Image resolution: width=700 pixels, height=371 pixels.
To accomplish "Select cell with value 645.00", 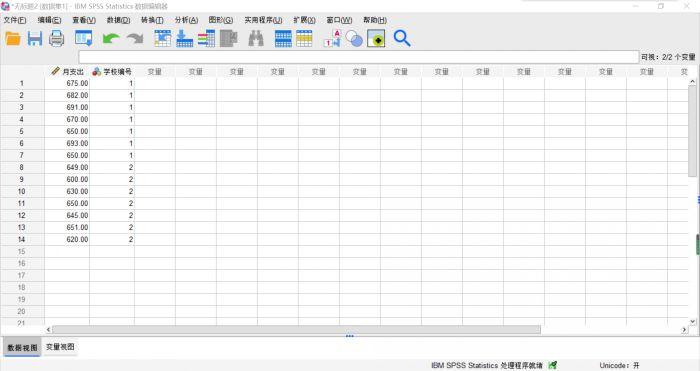I will [67, 215].
